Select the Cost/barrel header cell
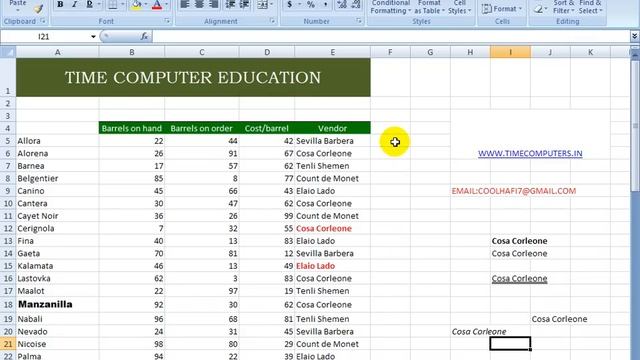 267,128
